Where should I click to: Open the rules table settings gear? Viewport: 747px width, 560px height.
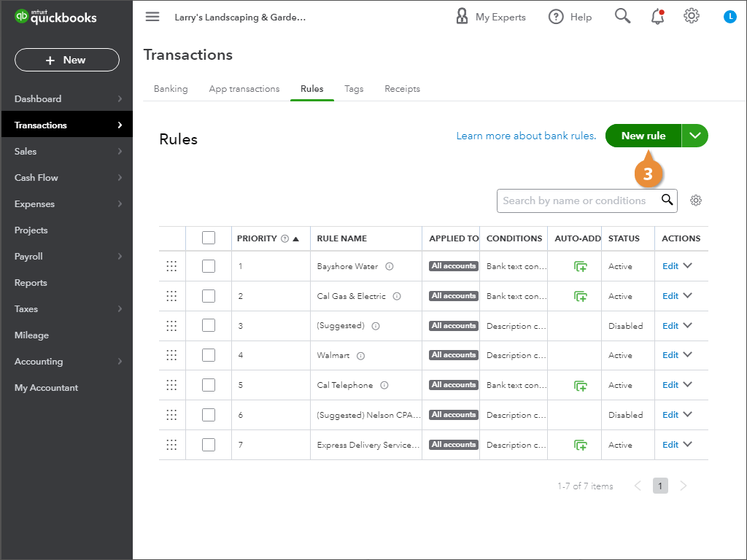pos(695,201)
